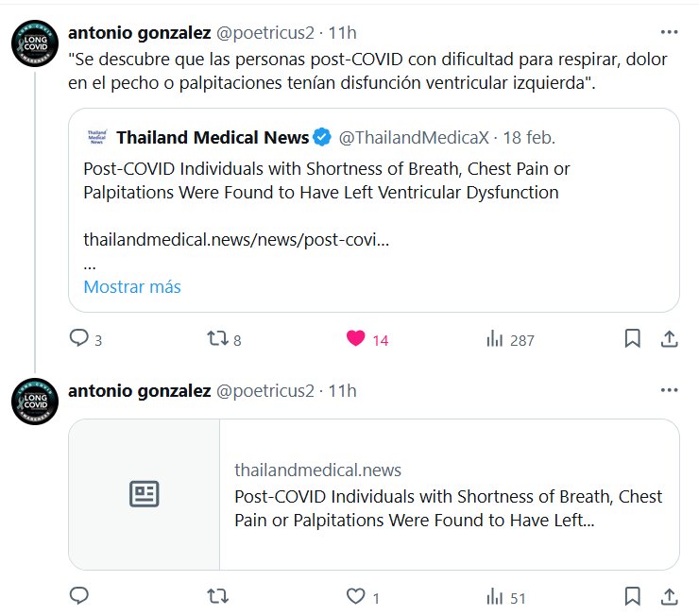Open Thailand Medical News profile name
This screenshot has width=699, height=616.
(x=213, y=138)
